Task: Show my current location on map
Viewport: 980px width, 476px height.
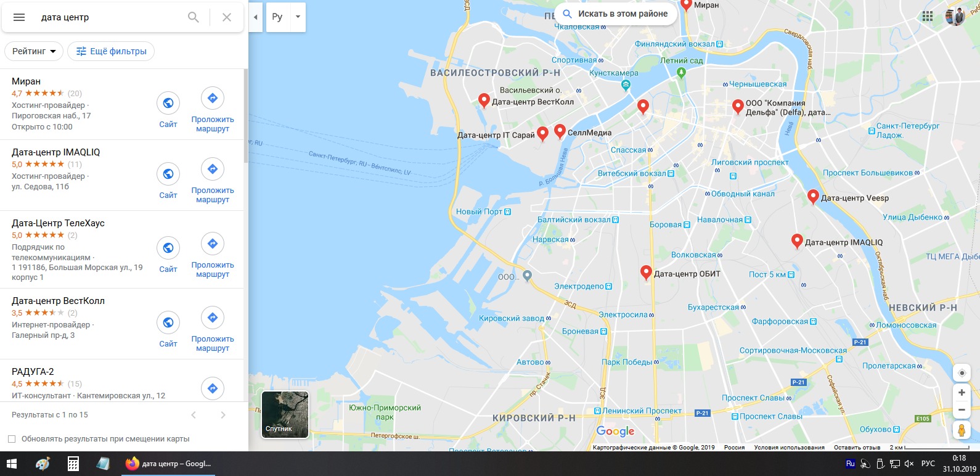Action: (x=962, y=373)
